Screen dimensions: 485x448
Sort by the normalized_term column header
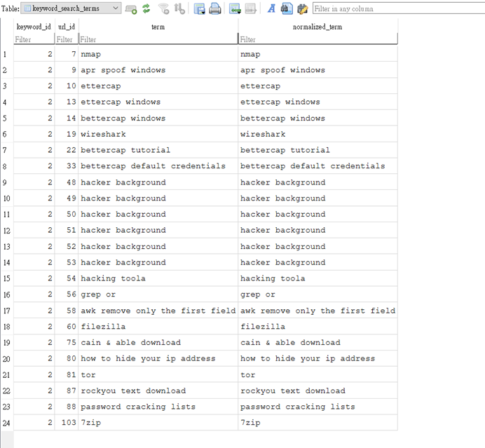coord(318,27)
